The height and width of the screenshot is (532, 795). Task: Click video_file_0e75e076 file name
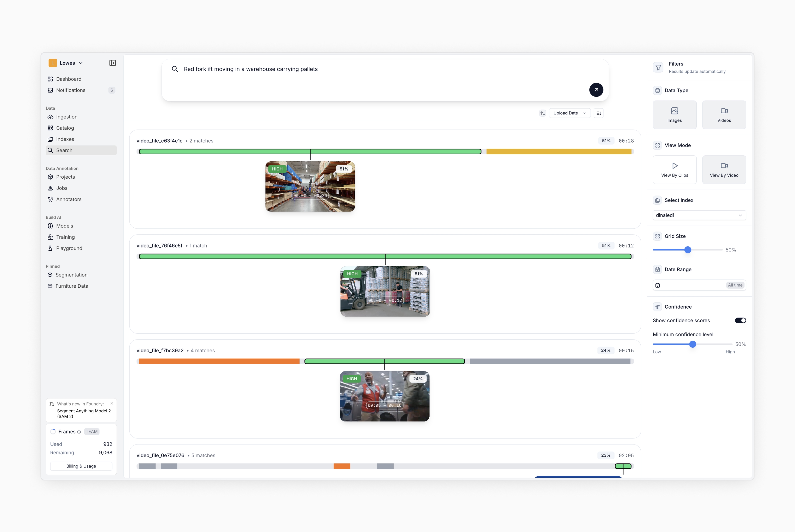(161, 455)
